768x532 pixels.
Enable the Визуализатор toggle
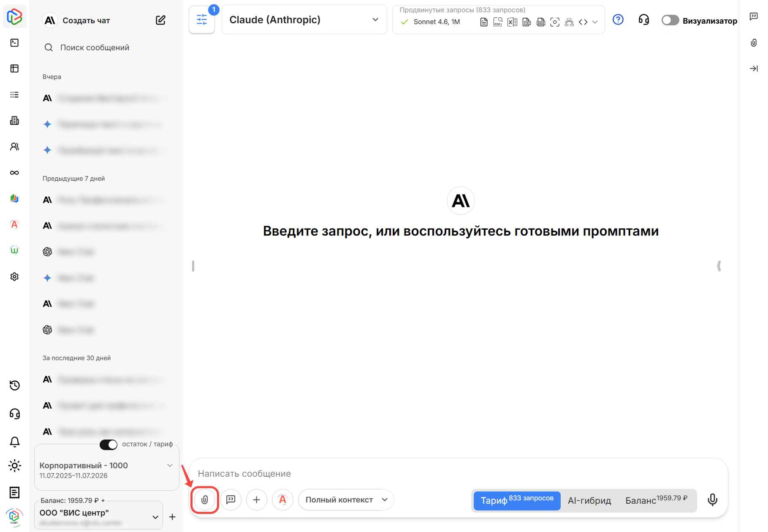click(670, 20)
